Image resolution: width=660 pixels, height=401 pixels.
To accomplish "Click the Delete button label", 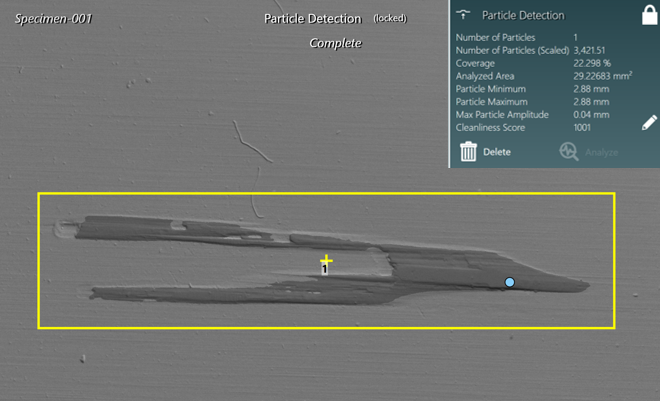I will [x=497, y=152].
